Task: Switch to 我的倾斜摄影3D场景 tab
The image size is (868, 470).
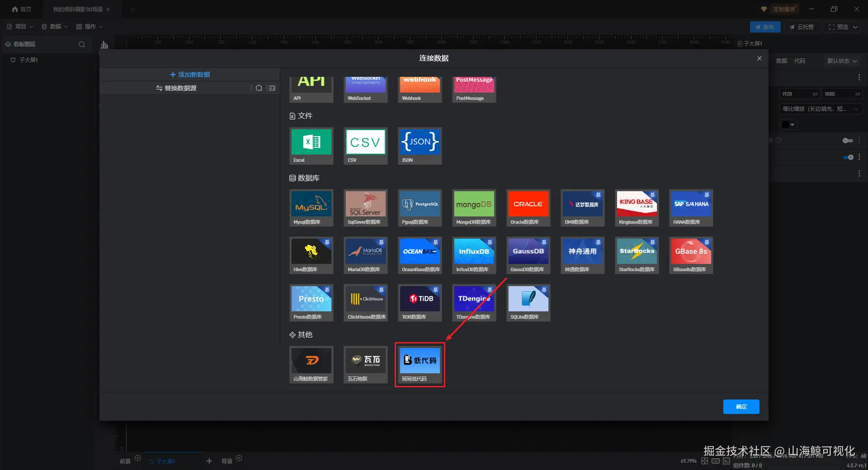Action: [x=78, y=9]
